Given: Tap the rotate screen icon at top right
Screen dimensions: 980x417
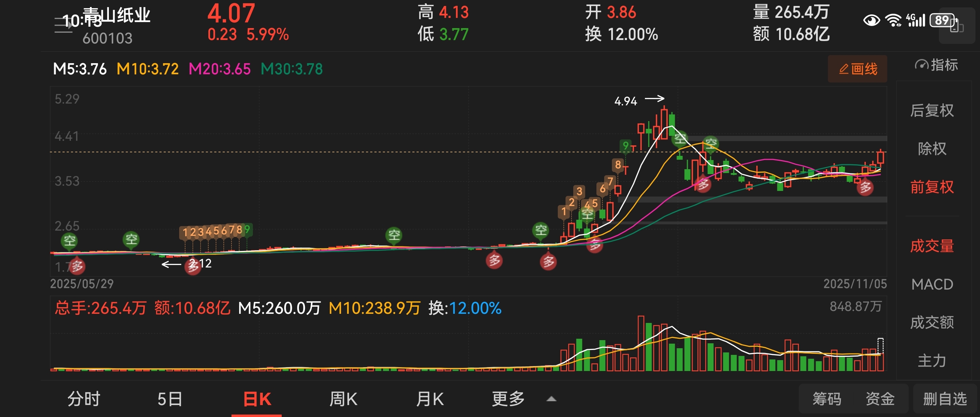Looking at the screenshot, I should (x=956, y=26).
